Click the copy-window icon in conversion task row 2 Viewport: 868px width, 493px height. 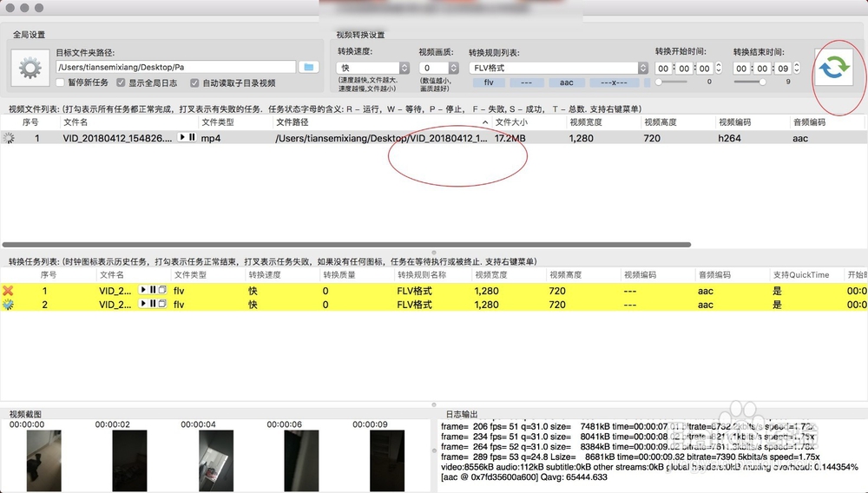coord(162,304)
